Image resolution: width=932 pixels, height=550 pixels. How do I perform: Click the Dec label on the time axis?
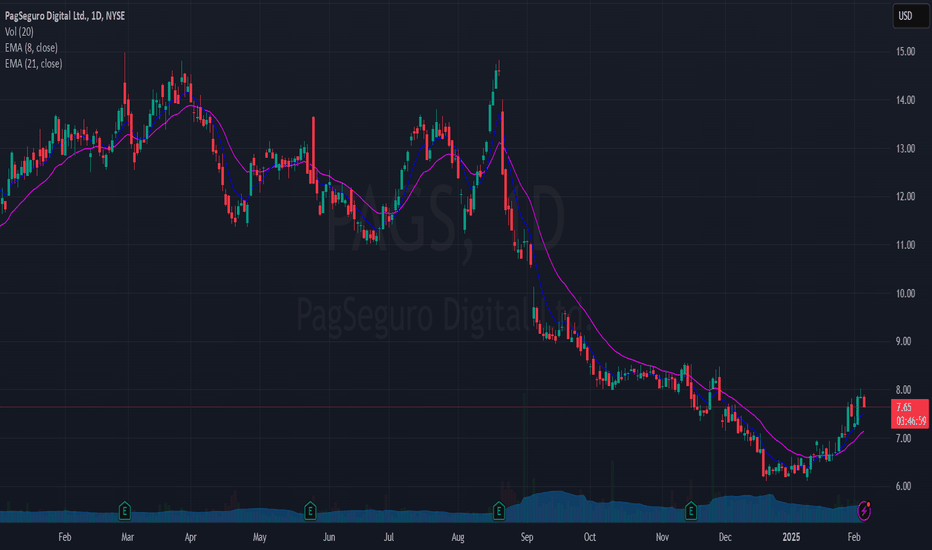click(x=725, y=537)
